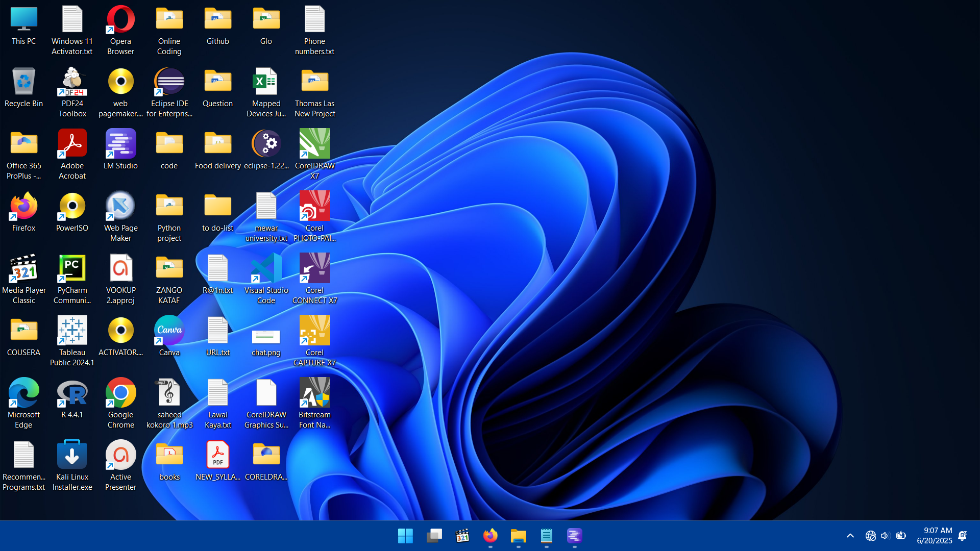Viewport: 980px width, 551px height.
Task: Select the Github folder
Action: click(218, 26)
